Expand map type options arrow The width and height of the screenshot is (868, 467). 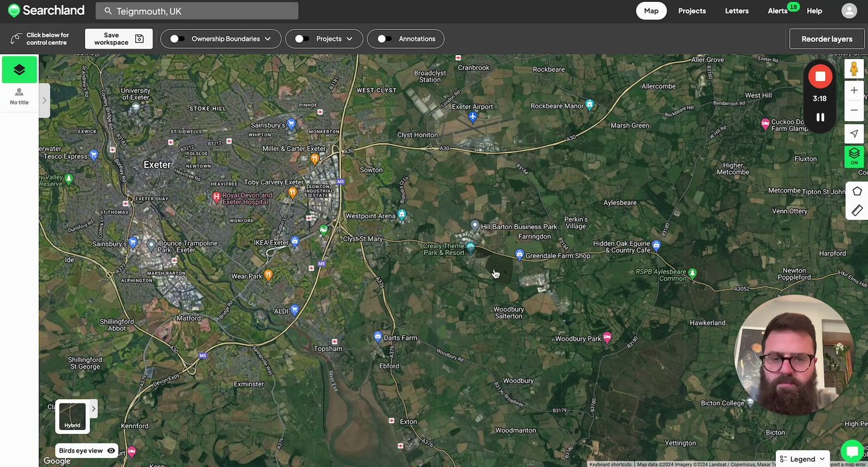(x=93, y=409)
